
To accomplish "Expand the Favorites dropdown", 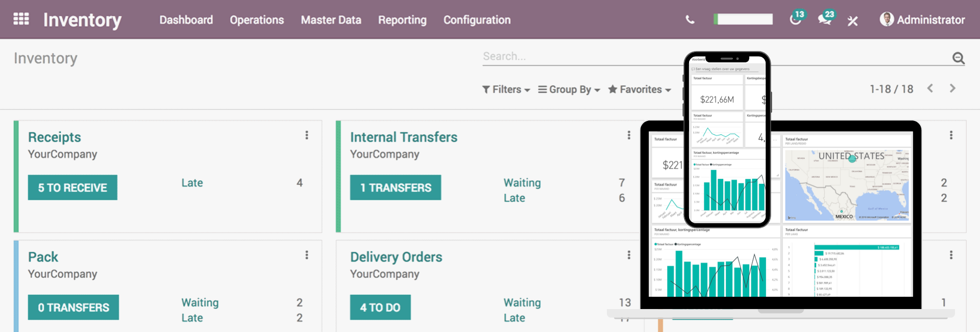I will 640,89.
